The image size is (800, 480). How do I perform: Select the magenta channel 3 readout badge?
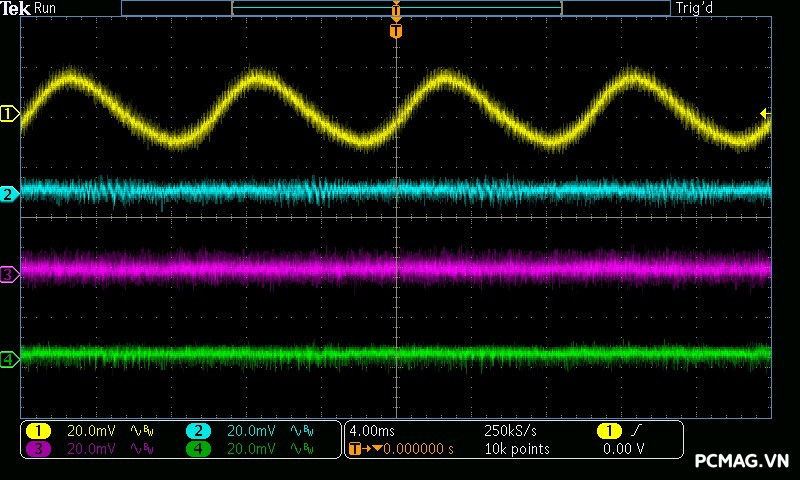coord(38,449)
